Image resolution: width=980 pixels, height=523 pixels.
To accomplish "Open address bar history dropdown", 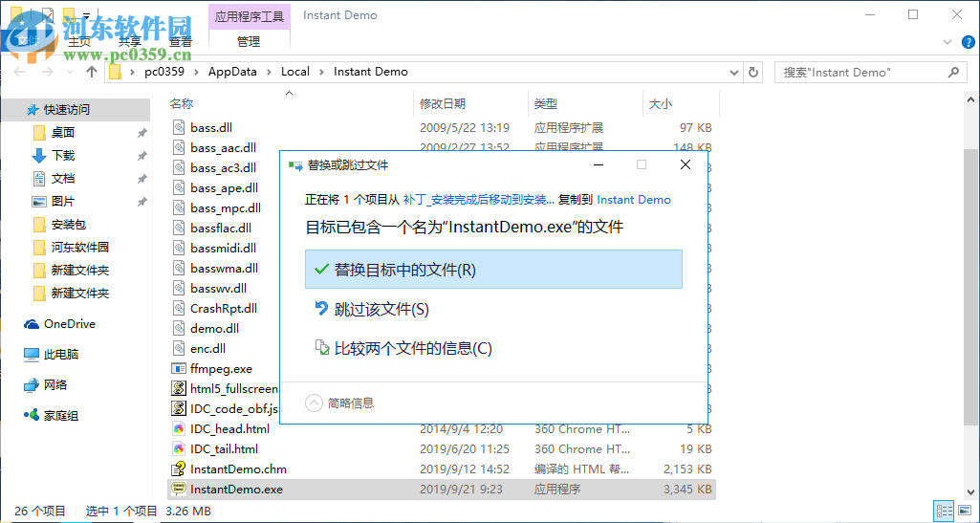I will pyautogui.click(x=733, y=72).
